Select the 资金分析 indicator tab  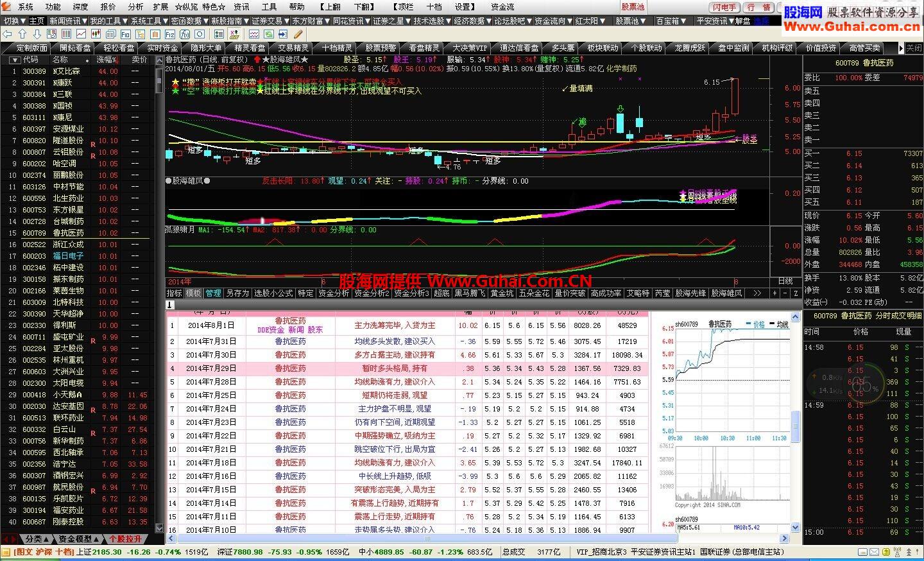click(x=333, y=293)
